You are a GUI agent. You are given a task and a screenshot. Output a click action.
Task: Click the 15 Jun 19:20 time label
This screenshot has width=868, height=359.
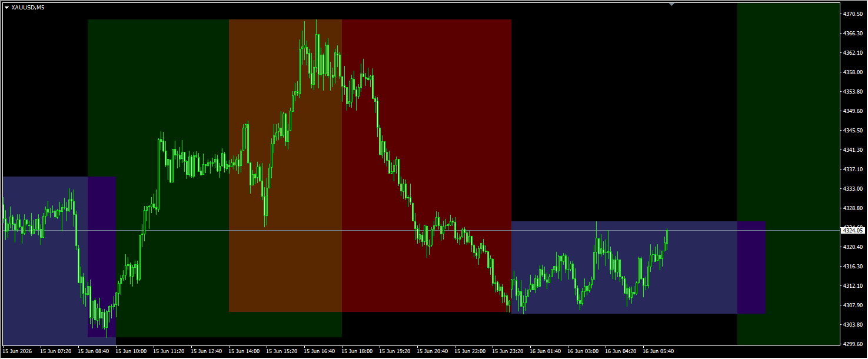click(394, 351)
